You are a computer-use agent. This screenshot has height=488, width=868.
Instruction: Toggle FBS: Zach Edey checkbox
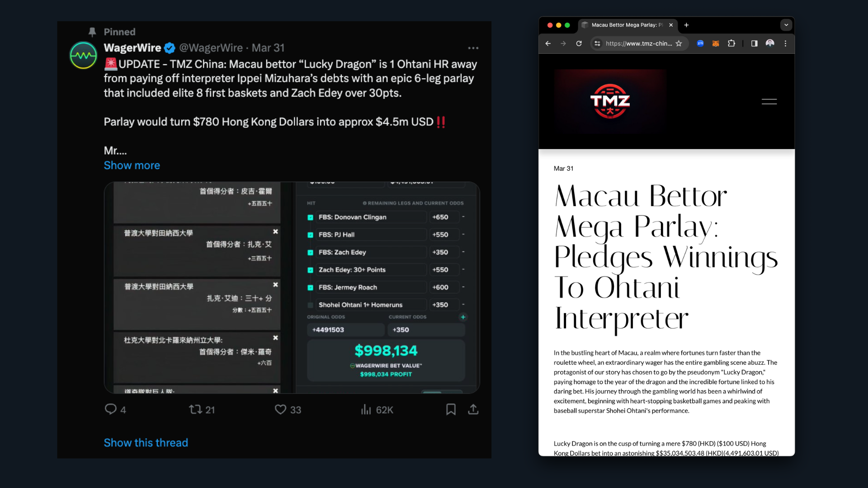311,253
